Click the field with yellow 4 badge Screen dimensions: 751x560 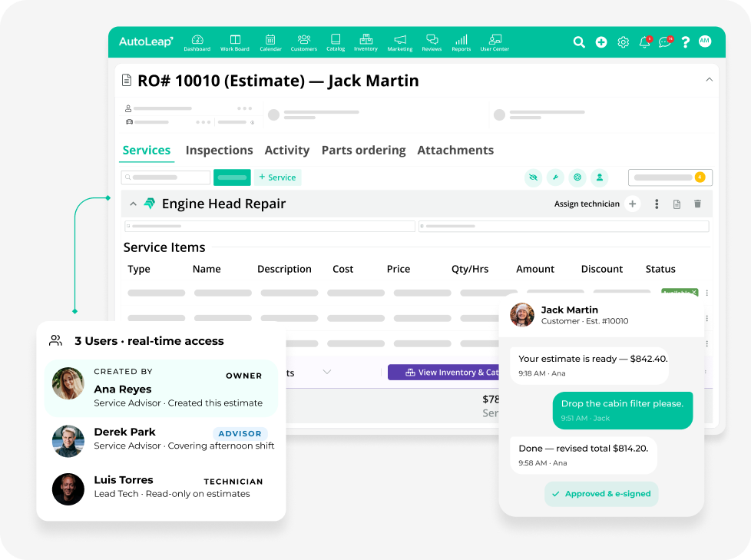670,177
